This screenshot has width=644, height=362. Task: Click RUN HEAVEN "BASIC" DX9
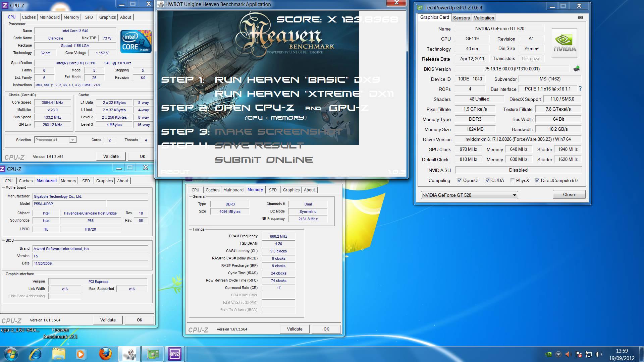pos(297,80)
